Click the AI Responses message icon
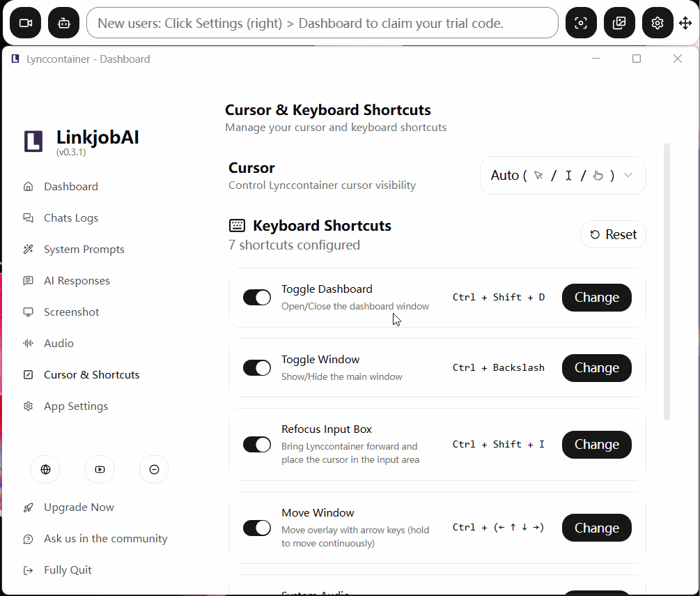The width and height of the screenshot is (700, 596). [28, 281]
